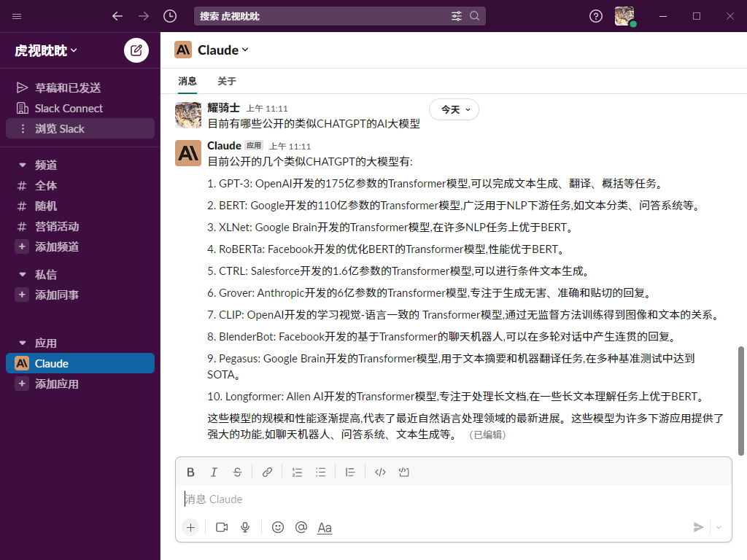The image size is (747, 560).
Task: Toggle bold formatting in composer
Action: 190,472
